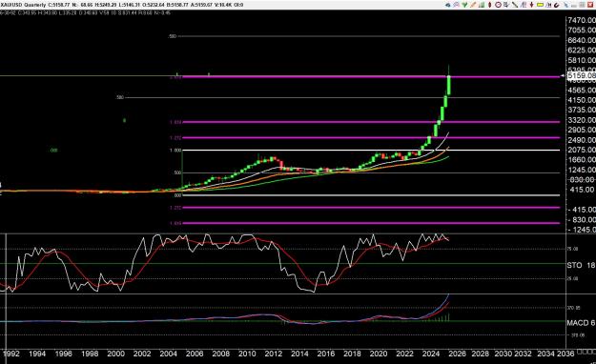
Task: Click the icon right of yellow rectangle
Action: (548, 5)
